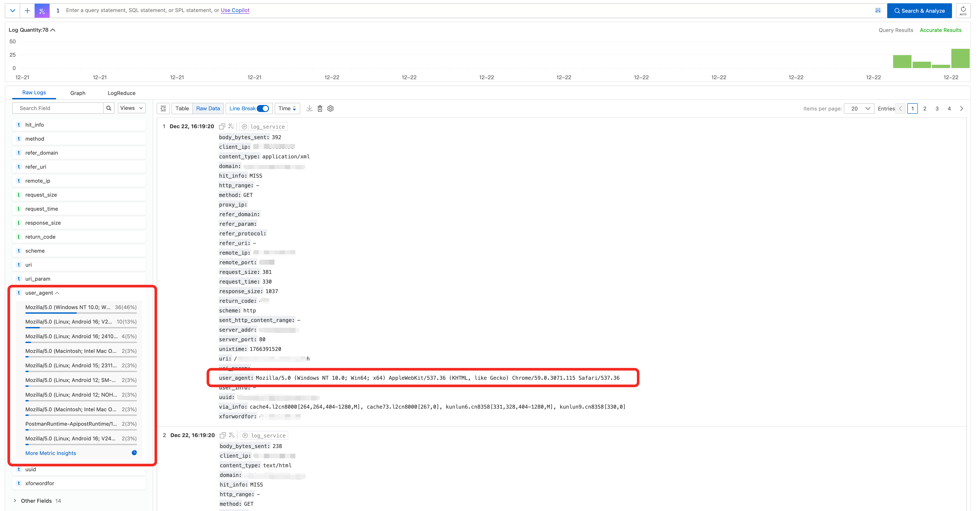Switch log display to Table mode
Screen dimensions: 980x511
pos(182,108)
